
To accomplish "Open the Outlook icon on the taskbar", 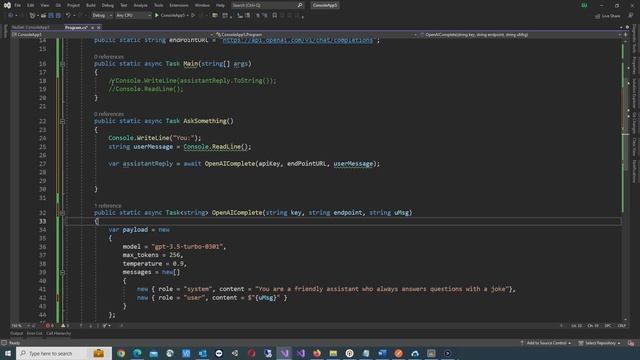I will tap(202, 353).
